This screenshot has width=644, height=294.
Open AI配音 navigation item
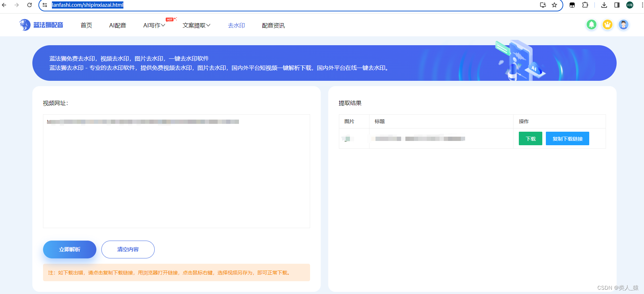118,25
